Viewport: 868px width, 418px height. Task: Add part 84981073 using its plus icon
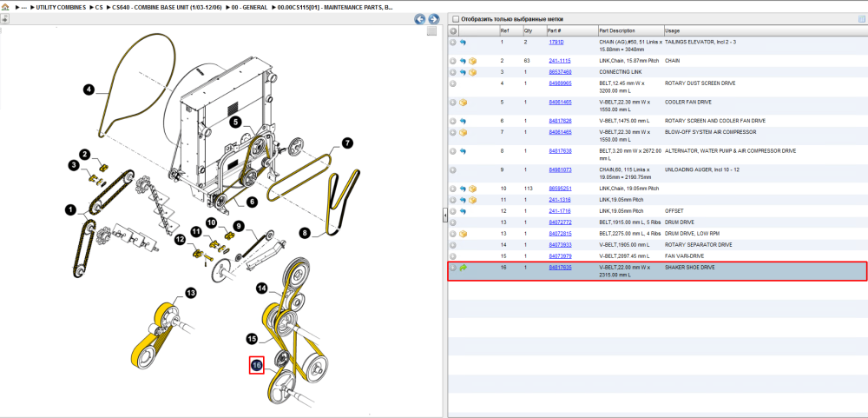453,169
